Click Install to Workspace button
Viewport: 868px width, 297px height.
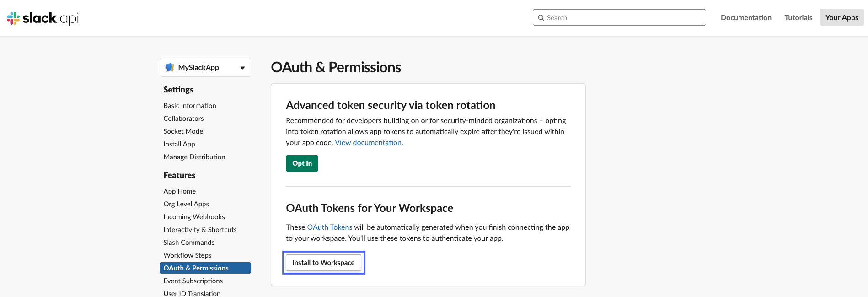(323, 263)
